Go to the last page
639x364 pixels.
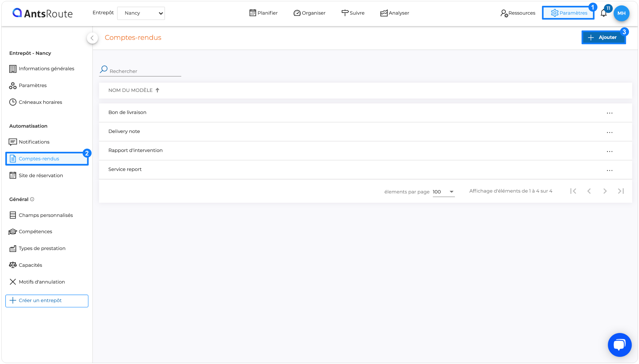point(621,191)
